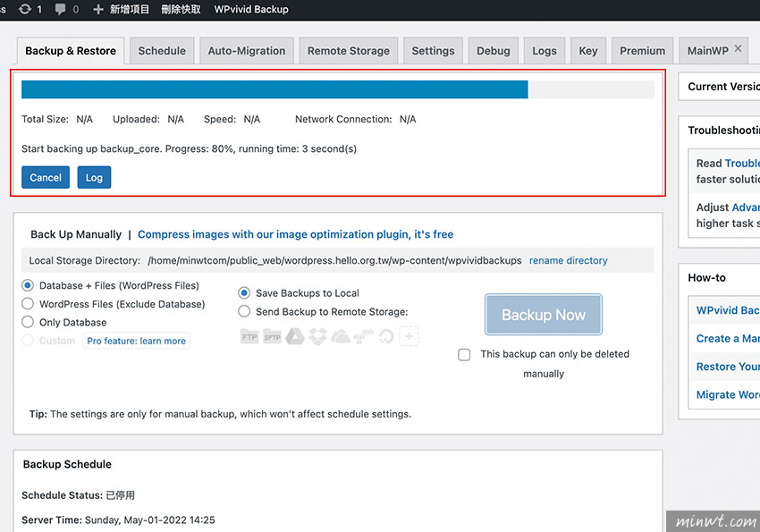Open the Schedule tab
Viewport: 760px width, 532px height.
(x=162, y=51)
